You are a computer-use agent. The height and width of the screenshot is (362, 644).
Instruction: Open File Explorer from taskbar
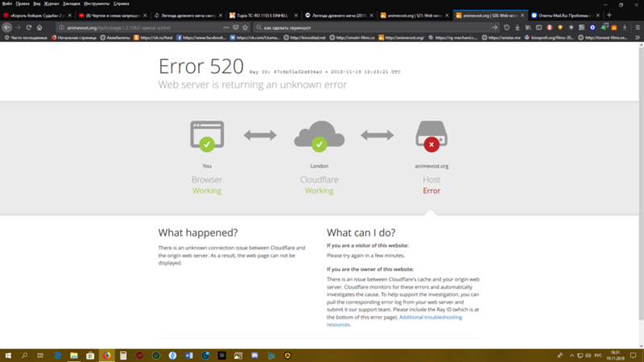tap(74, 356)
